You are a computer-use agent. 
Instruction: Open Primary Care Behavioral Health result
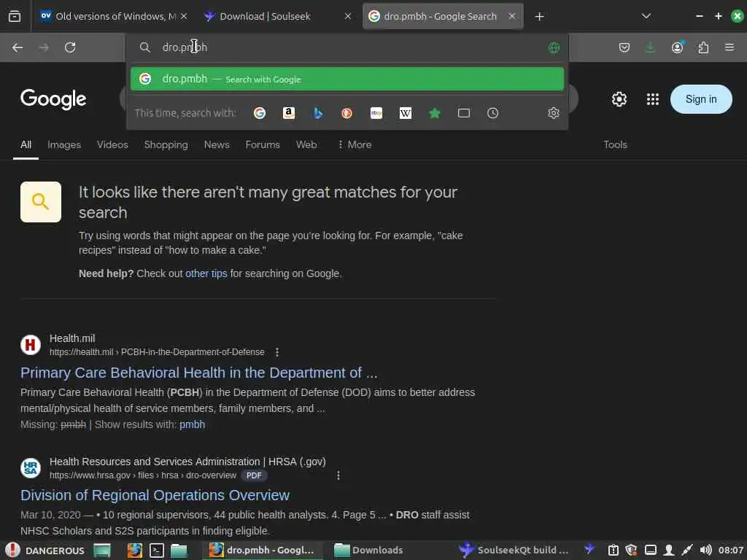[x=198, y=373]
